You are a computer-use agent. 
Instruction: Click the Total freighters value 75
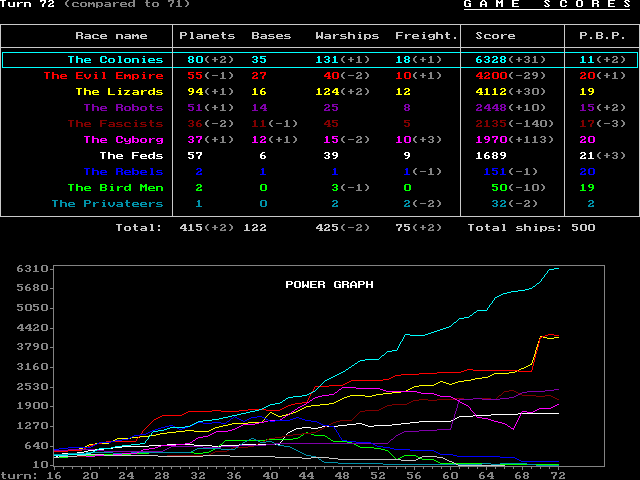point(403,227)
